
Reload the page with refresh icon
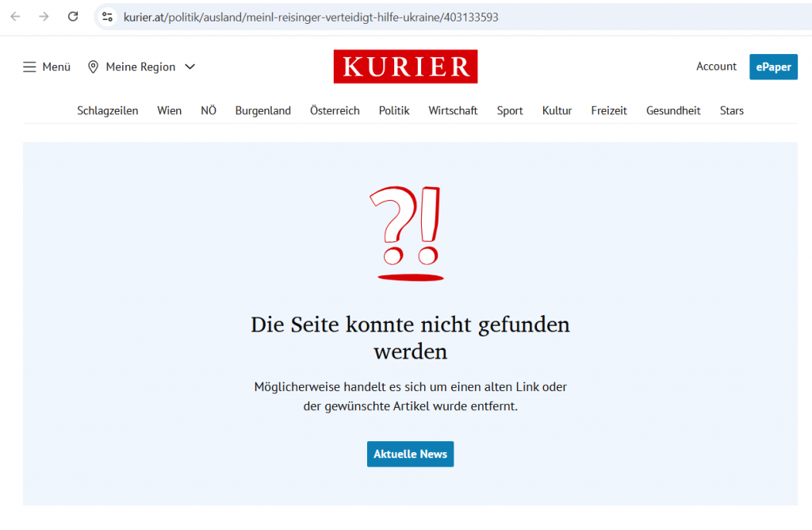pyautogui.click(x=73, y=17)
